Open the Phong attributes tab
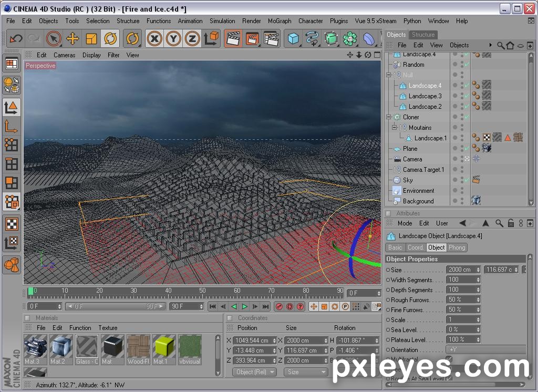This screenshot has width=538, height=392. (457, 247)
